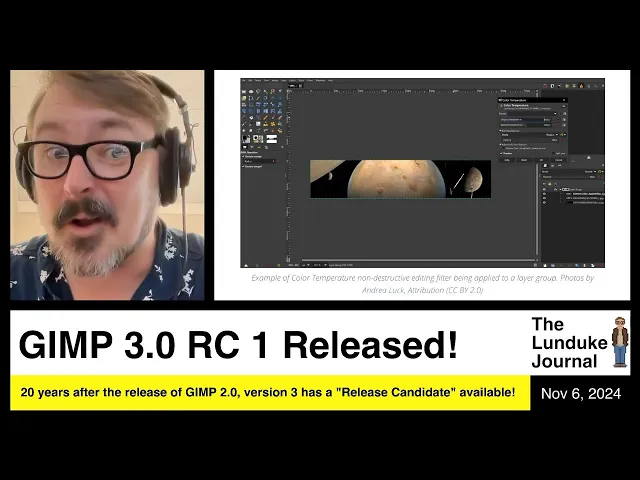Viewport: 640px width, 480px height.
Task: Select the Scissors Select tool
Action: [280, 91]
